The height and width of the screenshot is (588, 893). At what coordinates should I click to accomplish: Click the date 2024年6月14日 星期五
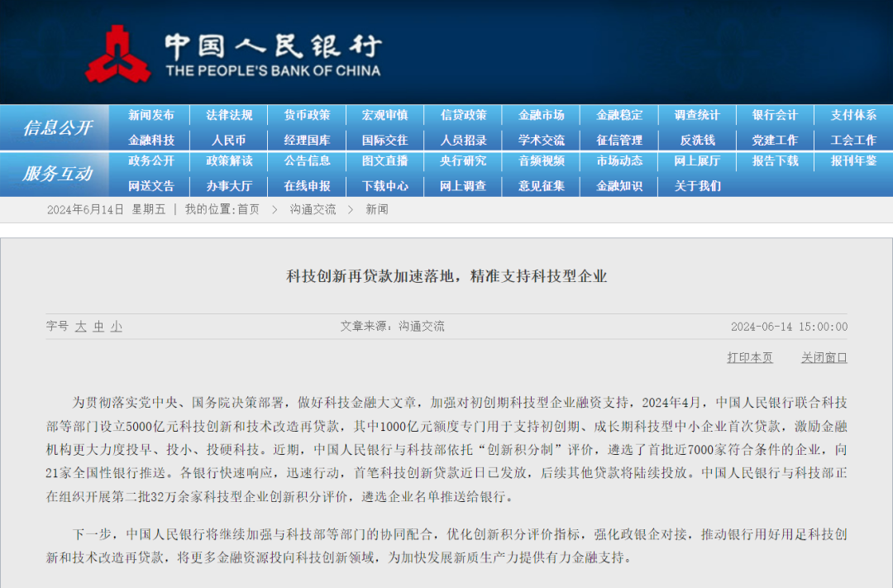click(106, 210)
